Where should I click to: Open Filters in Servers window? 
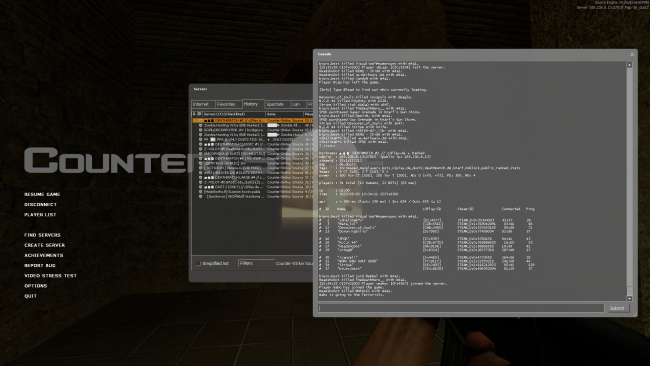click(x=256, y=263)
